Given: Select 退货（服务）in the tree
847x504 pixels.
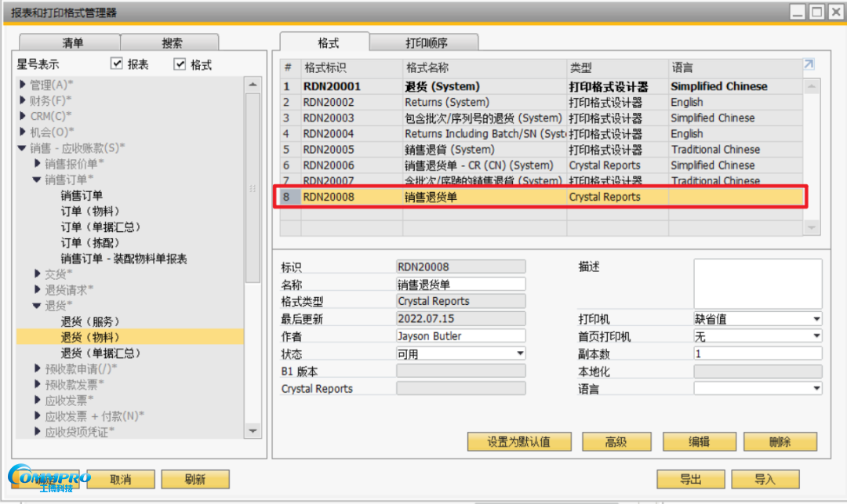Looking at the screenshot, I should 90,321.
